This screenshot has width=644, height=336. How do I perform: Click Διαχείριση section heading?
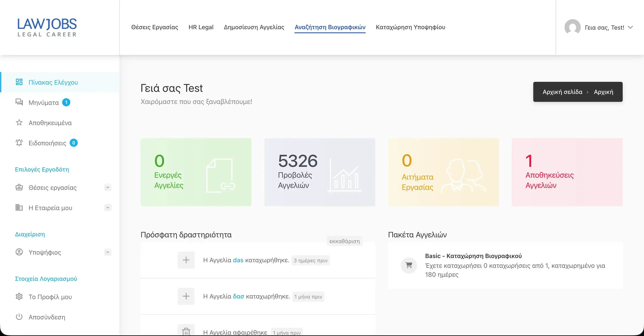[30, 234]
